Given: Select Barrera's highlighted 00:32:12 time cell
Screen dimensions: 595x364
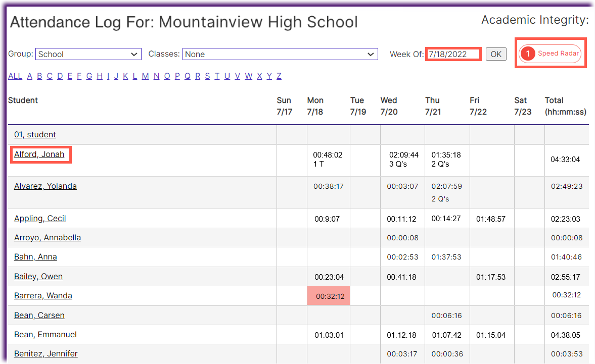Looking at the screenshot, I should coord(328,295).
